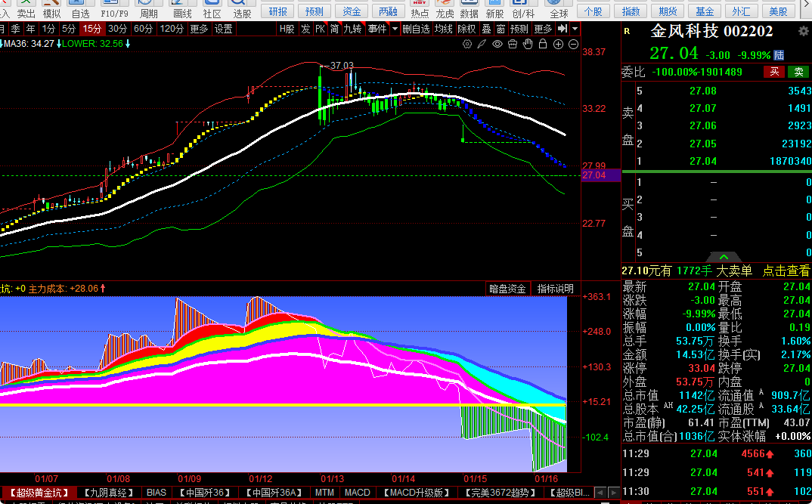This screenshot has width=812, height=504.
Task: Open the dropdown arrow after the skip icon
Action: click(x=575, y=29)
